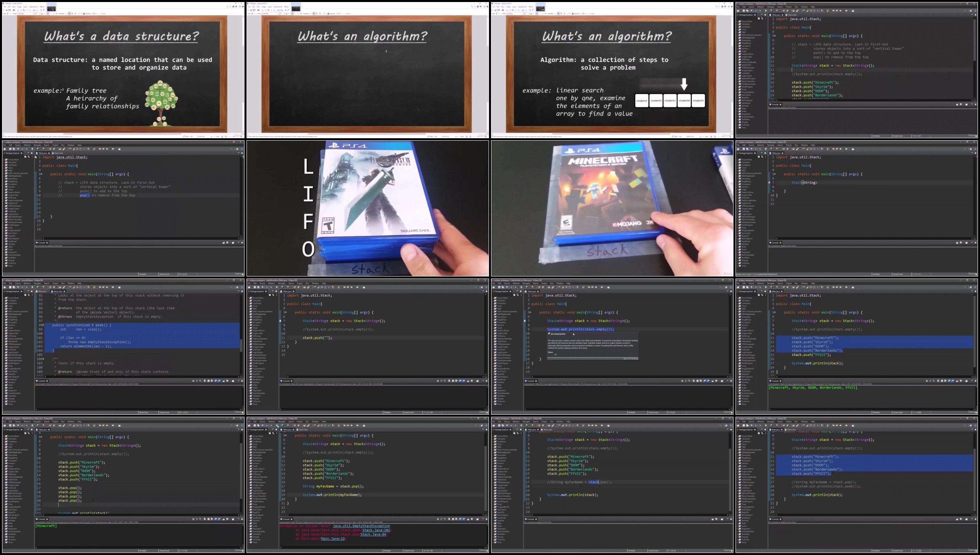This screenshot has height=555, width=980.
Task: Click Stack.java:84 link in exception trace
Action: (373, 534)
